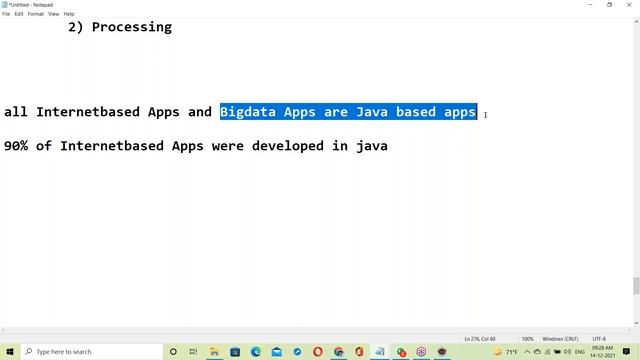Open Task View on the taskbar

point(193,351)
